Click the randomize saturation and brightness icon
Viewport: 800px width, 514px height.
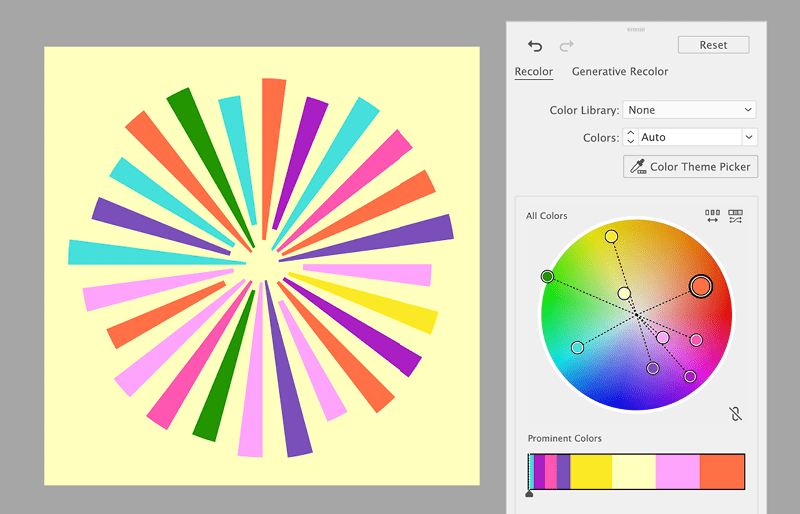(735, 216)
